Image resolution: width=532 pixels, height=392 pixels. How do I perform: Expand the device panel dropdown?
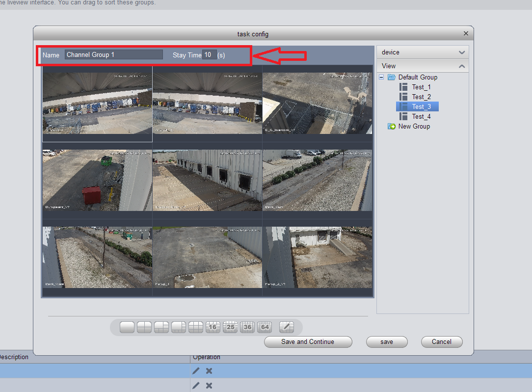(x=462, y=52)
